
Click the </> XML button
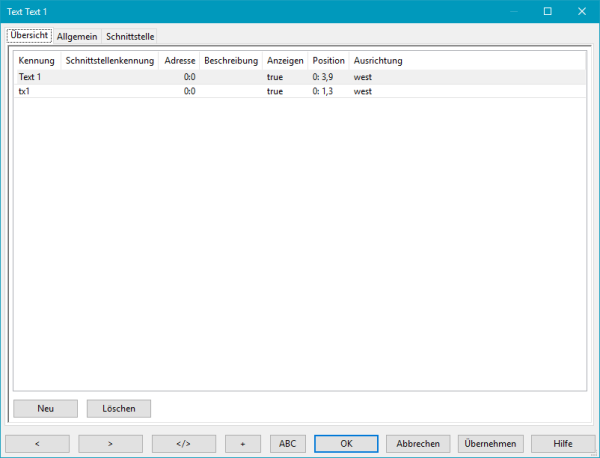click(x=184, y=443)
